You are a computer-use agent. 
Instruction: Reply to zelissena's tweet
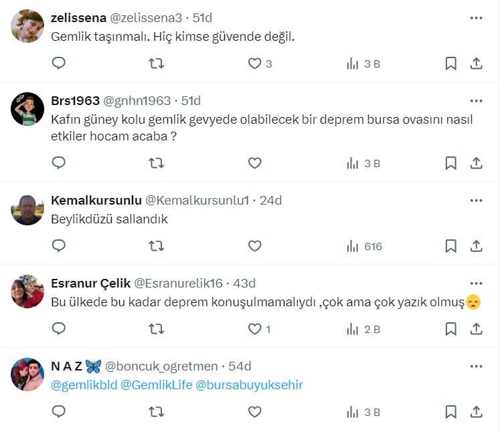click(x=58, y=64)
